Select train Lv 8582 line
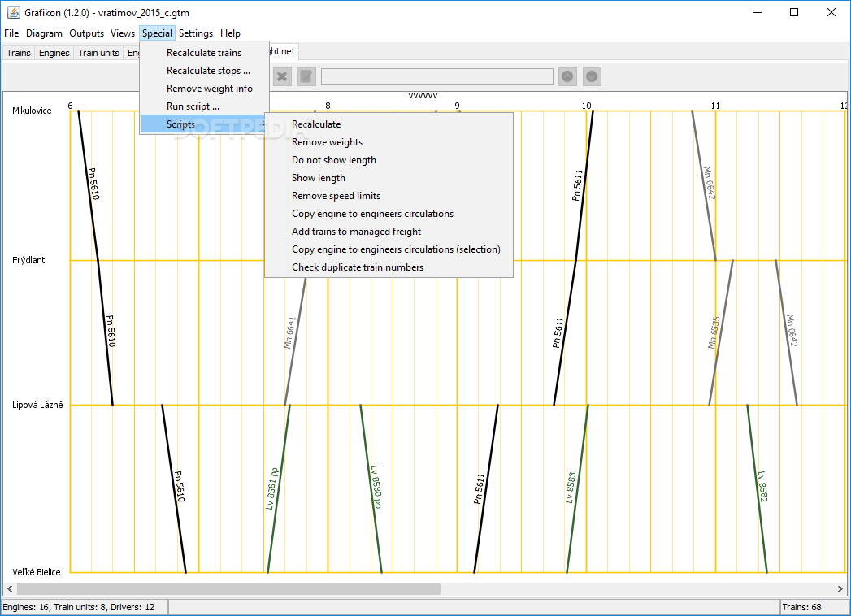 (757, 488)
